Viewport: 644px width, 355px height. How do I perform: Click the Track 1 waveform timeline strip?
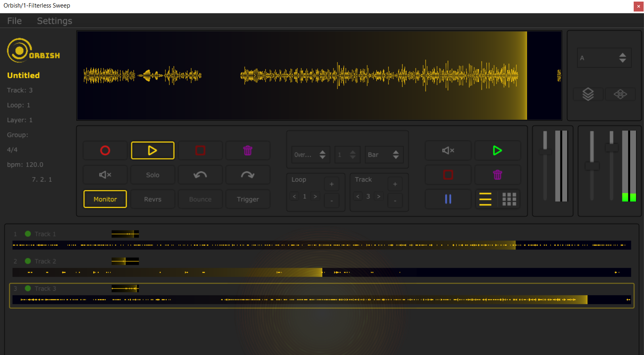322,245
